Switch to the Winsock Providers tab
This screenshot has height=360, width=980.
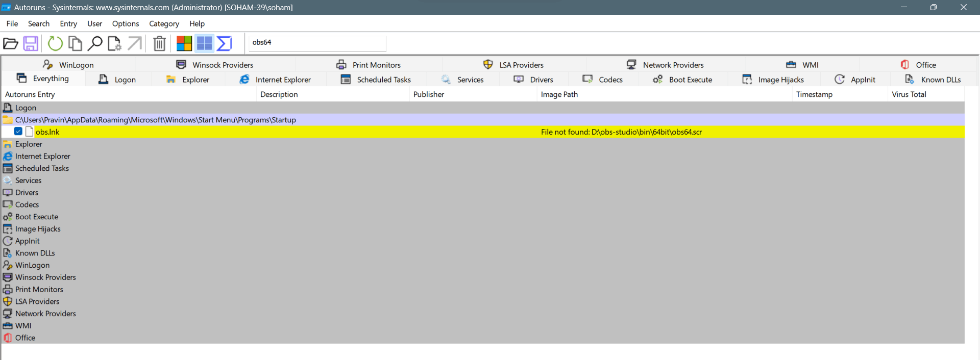click(x=215, y=65)
